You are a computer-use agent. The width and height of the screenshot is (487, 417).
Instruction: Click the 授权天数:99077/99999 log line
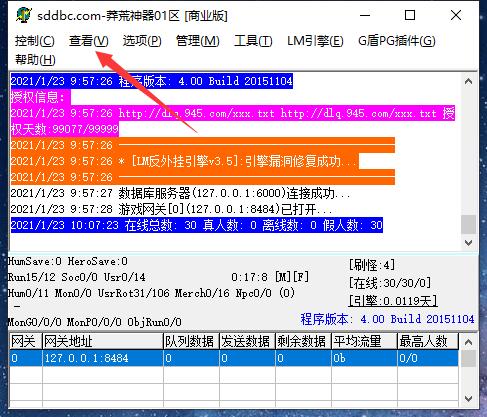click(x=65, y=129)
